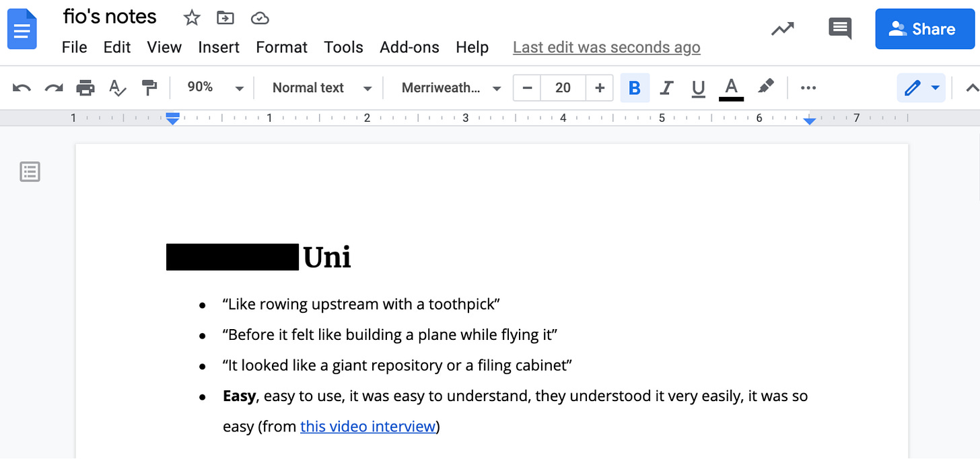Increase font size with plus button
The width and height of the screenshot is (980, 459).
(x=600, y=87)
